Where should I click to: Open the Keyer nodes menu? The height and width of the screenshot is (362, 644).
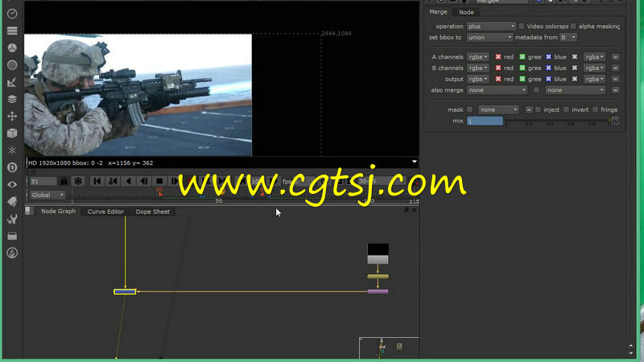coord(12,82)
